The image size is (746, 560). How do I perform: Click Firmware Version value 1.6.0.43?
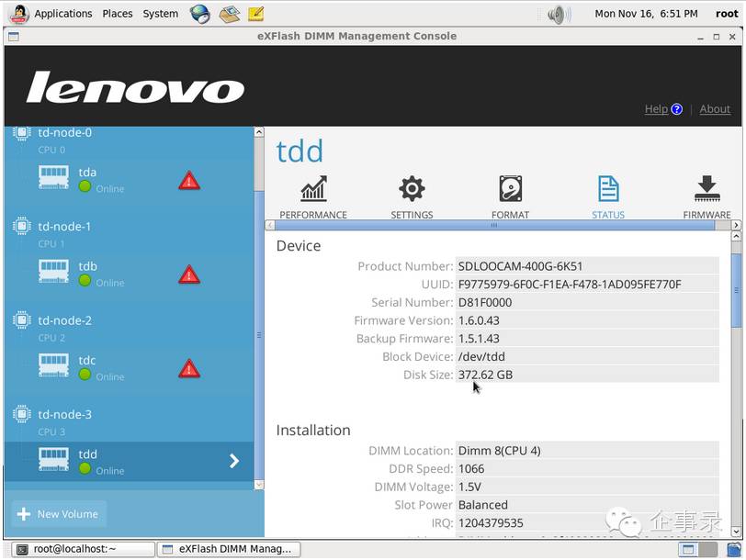(x=479, y=321)
